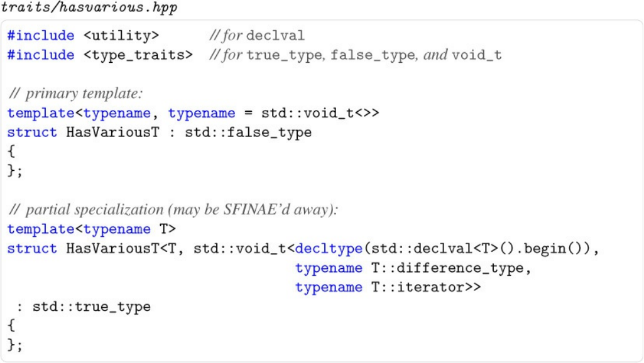
Task: Click std::false_type base class
Action: [x=248, y=133]
